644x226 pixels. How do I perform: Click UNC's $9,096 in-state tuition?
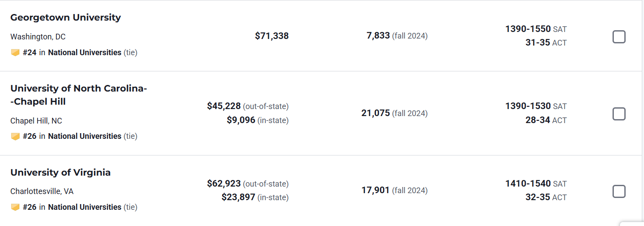241,120
